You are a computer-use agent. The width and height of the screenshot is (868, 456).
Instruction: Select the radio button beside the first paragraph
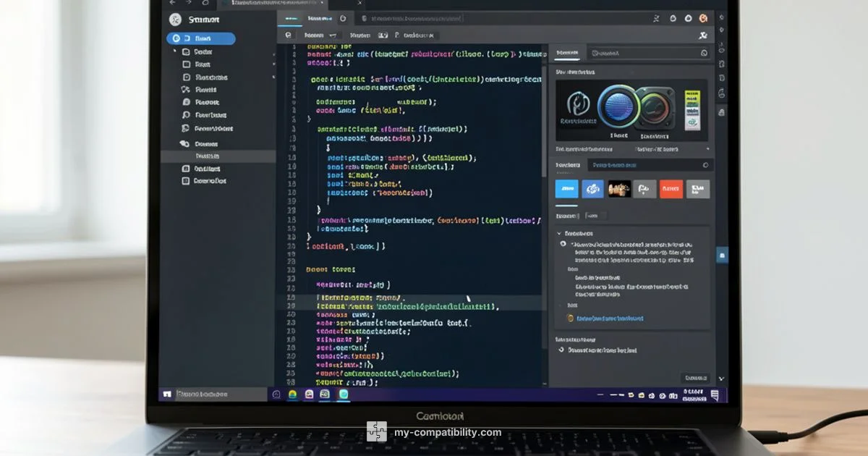(x=563, y=244)
